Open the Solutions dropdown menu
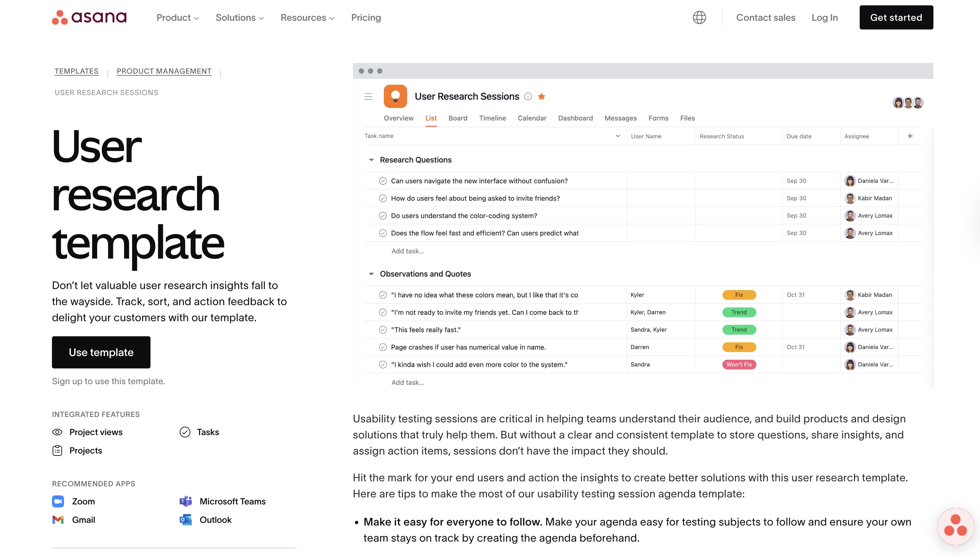 coord(240,17)
